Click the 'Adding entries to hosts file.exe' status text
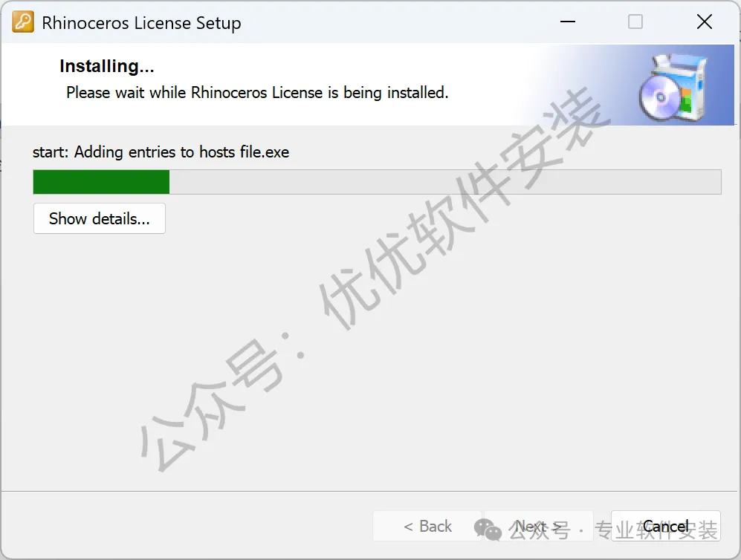Image resolution: width=741 pixels, height=560 pixels. [181, 152]
